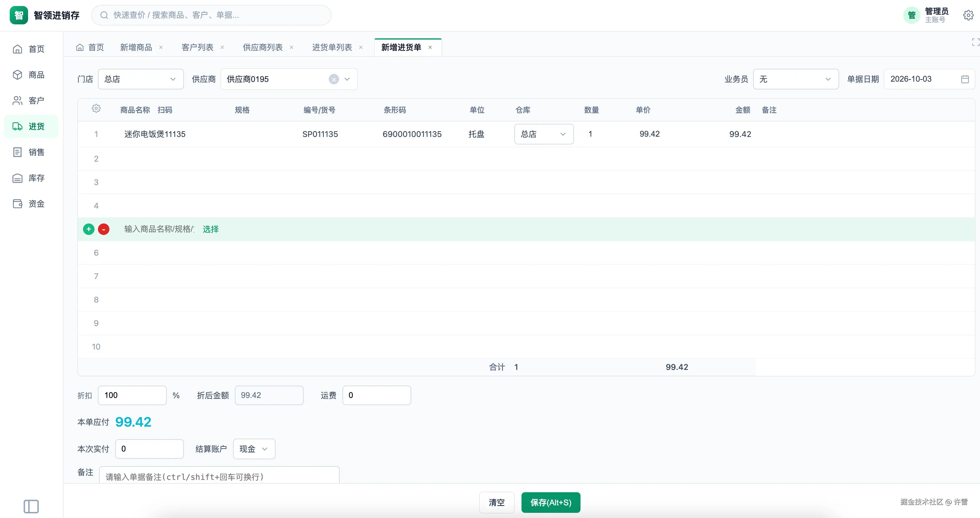980x518 pixels.
Task: Close the 进货单列表 tab
Action: 361,47
